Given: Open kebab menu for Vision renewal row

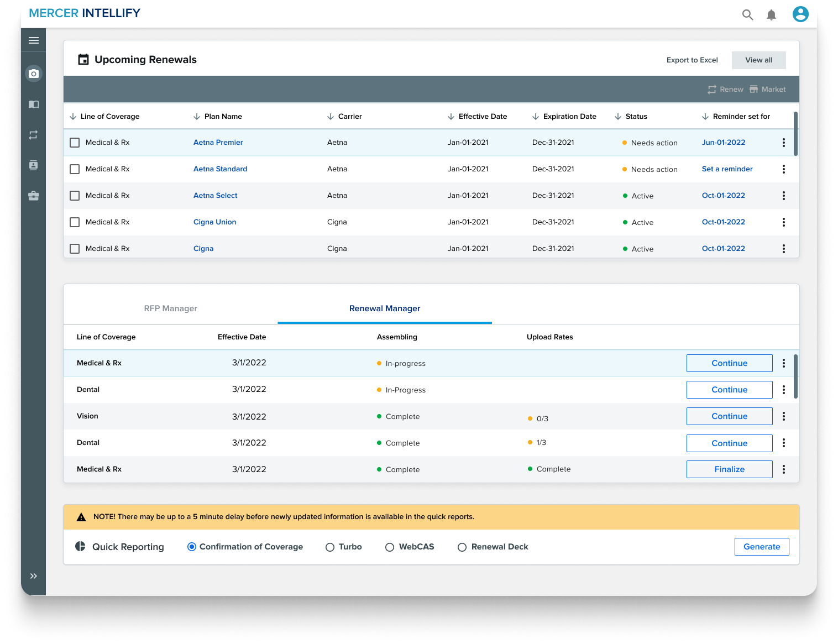Looking at the screenshot, I should click(784, 416).
